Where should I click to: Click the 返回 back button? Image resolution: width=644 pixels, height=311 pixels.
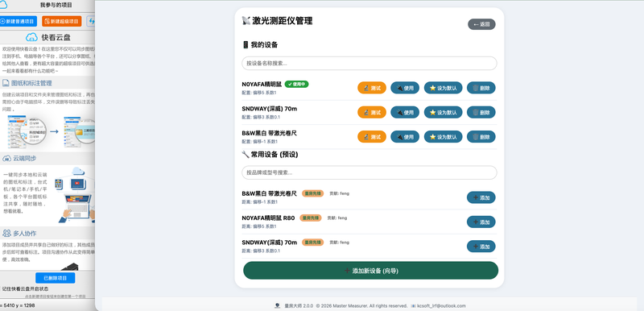pyautogui.click(x=481, y=24)
